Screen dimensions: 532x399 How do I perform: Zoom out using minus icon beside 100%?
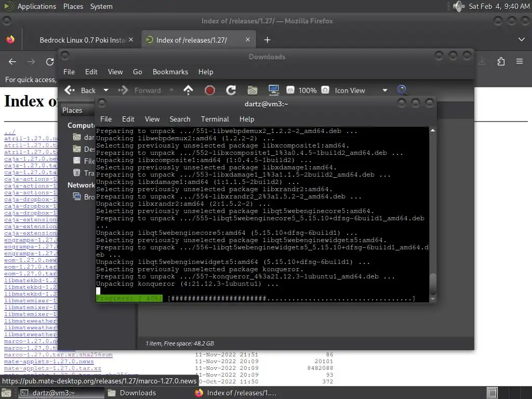coord(290,90)
